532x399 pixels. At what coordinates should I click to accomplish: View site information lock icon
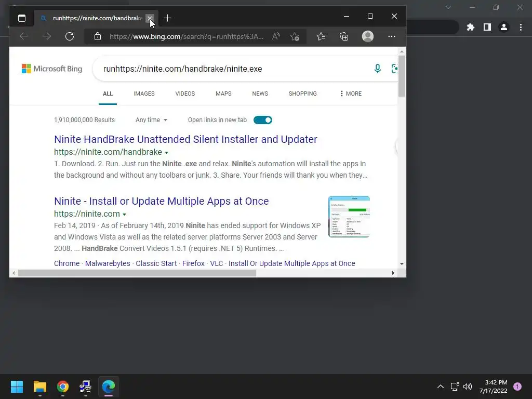[x=97, y=36]
